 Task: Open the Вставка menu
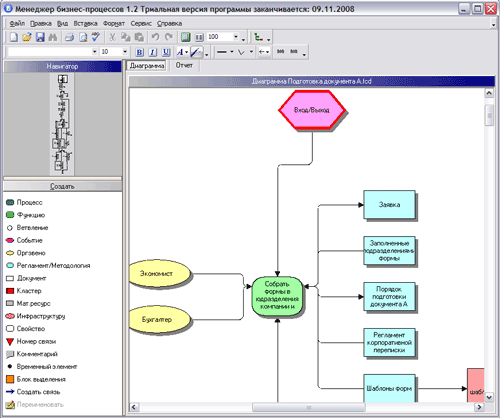85,23
